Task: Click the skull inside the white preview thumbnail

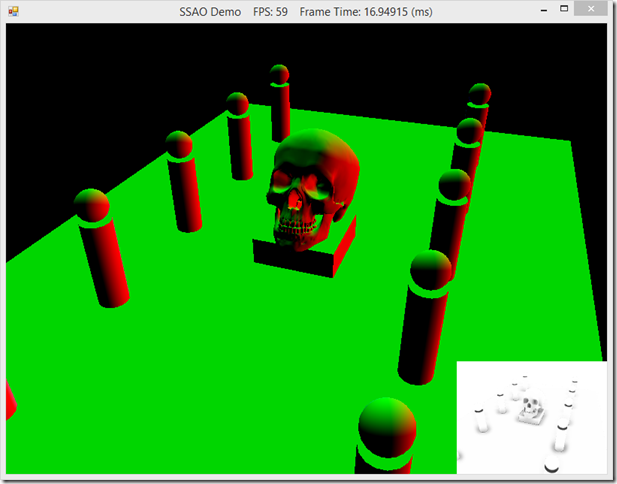Action: pos(530,408)
